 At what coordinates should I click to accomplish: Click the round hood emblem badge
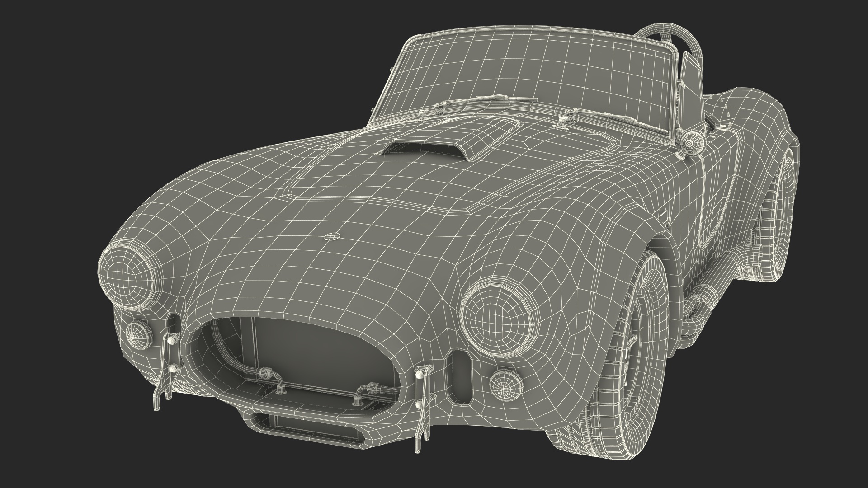(332, 236)
